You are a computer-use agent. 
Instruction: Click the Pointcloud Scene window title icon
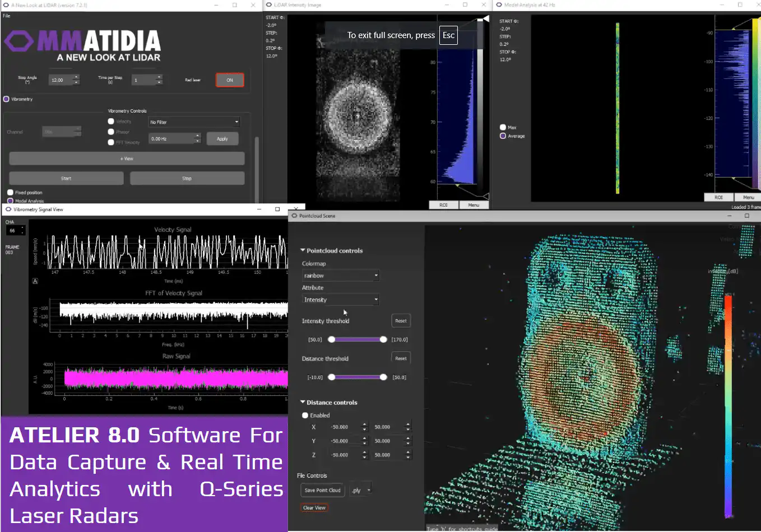[294, 216]
